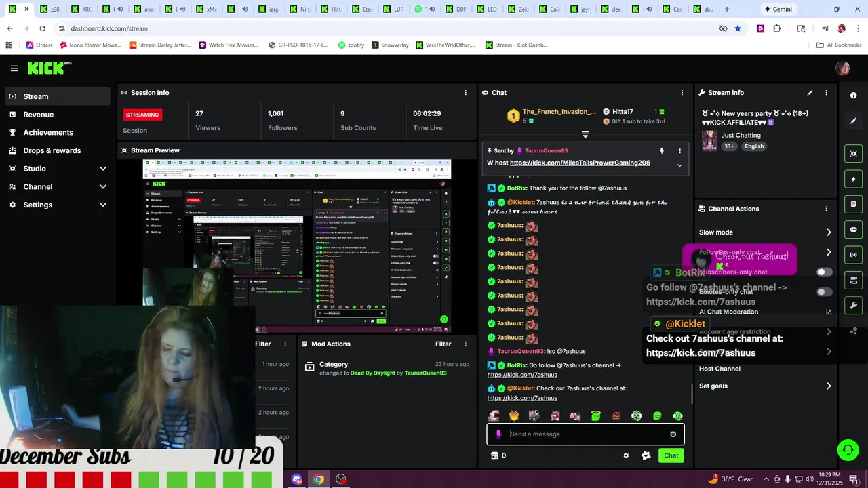Open pinned message three-dot options
Image resolution: width=868 pixels, height=488 pixels.
[x=679, y=150]
